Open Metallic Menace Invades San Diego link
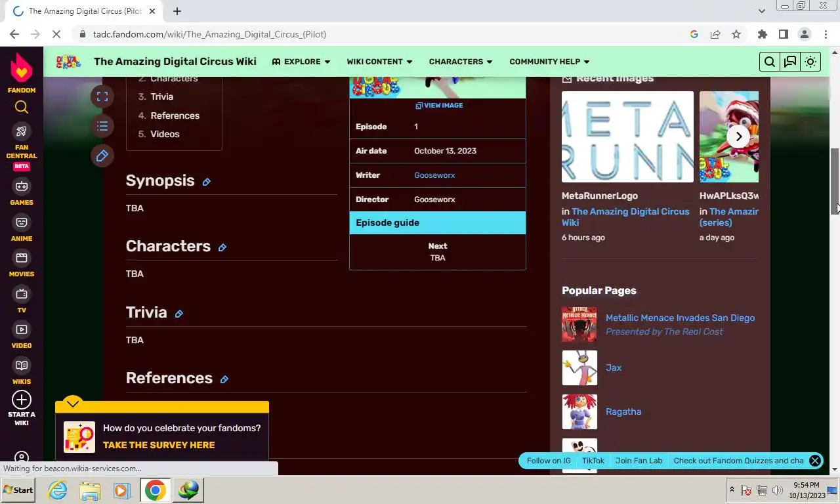Image resolution: width=840 pixels, height=504 pixels. (x=680, y=318)
